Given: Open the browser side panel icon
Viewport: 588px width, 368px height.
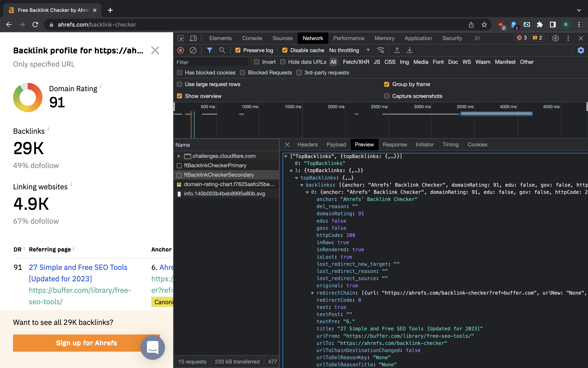Looking at the screenshot, I should [553, 25].
